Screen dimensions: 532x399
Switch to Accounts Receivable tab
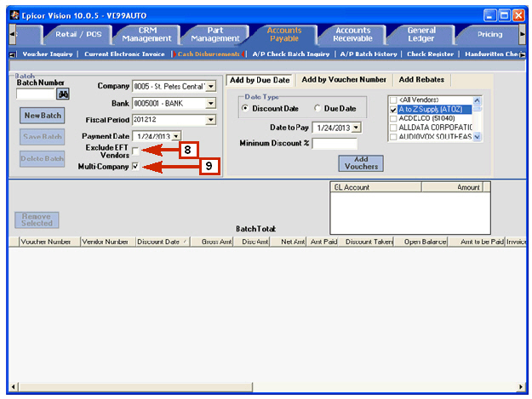352,34
